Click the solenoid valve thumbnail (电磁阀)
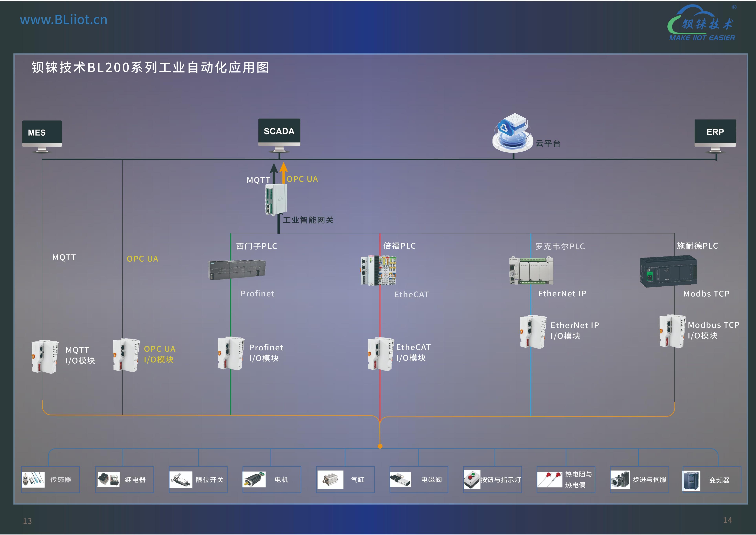Image resolution: width=756 pixels, height=535 pixels. (x=400, y=480)
